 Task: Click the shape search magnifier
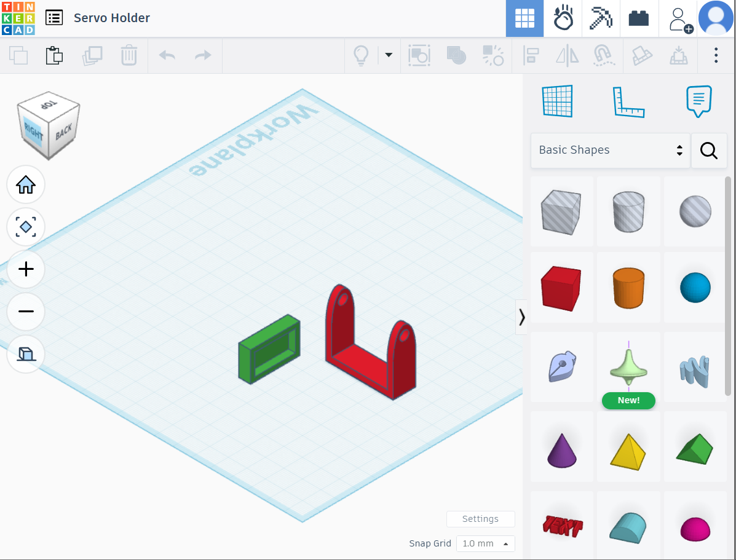(x=709, y=150)
